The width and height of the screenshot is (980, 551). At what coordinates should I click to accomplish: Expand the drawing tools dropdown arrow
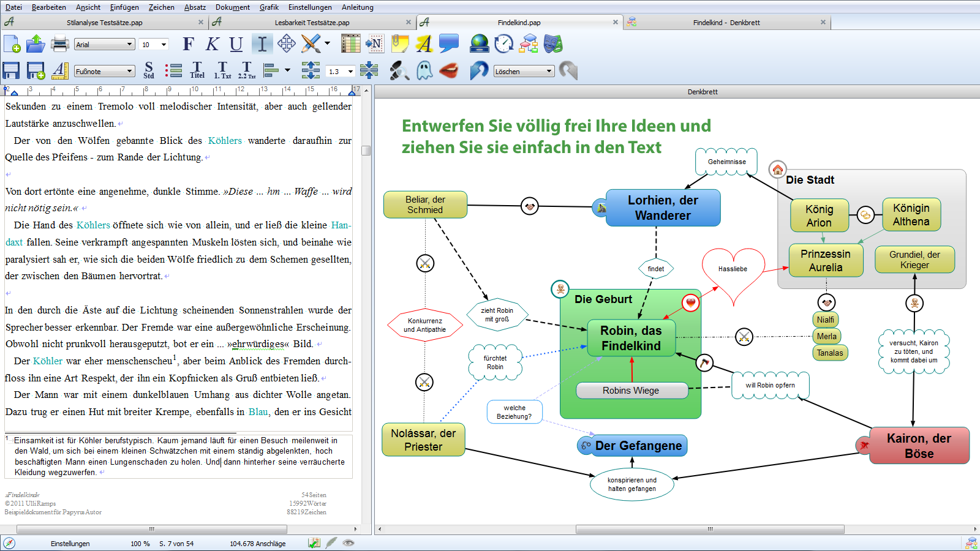coord(328,44)
